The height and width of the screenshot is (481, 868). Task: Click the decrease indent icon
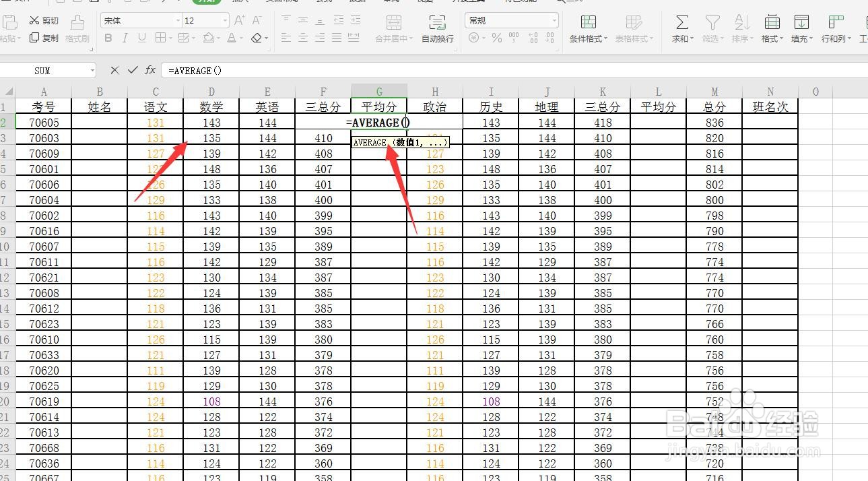[339, 20]
